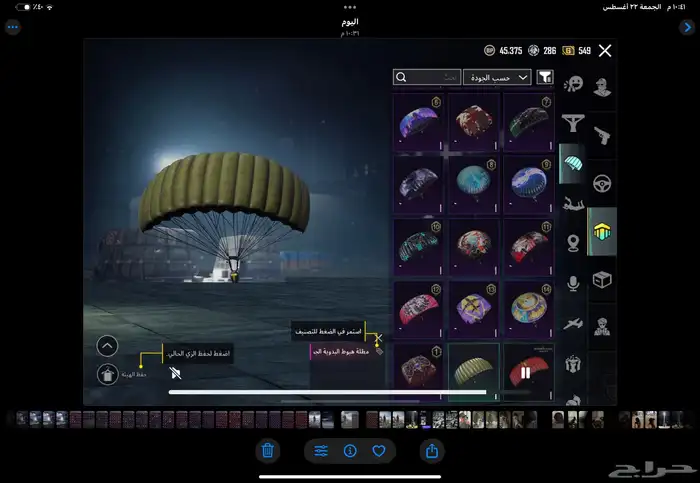Screen dimensions: 700x483
Task: Select the lying-pose category icon
Action: [x=573, y=204]
